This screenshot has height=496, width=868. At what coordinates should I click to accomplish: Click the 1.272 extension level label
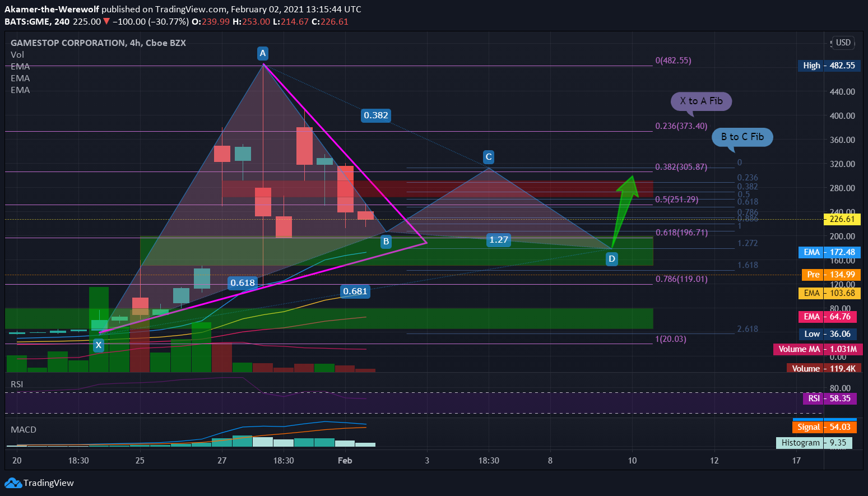pyautogui.click(x=748, y=243)
